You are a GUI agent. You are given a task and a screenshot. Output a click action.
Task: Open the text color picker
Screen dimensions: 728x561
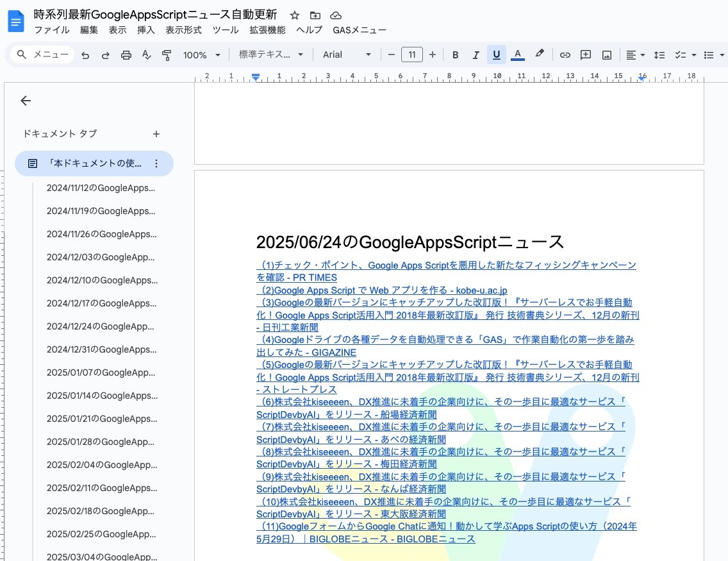(x=518, y=54)
